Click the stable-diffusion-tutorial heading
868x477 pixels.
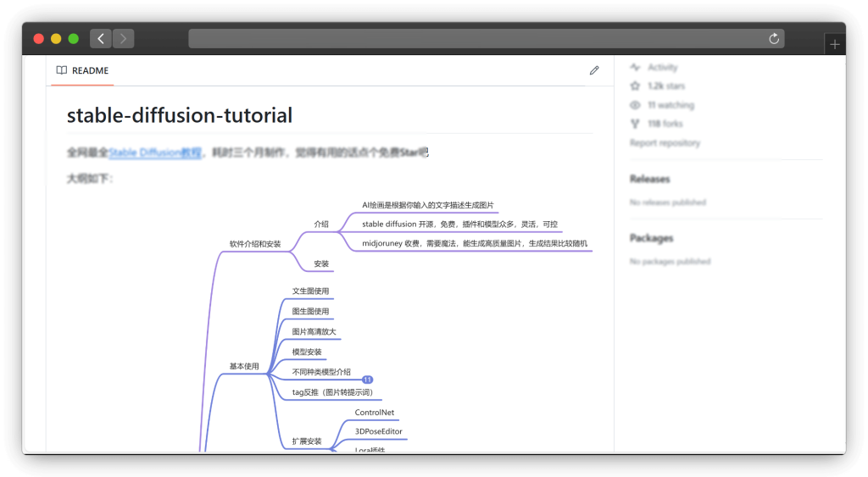(180, 115)
